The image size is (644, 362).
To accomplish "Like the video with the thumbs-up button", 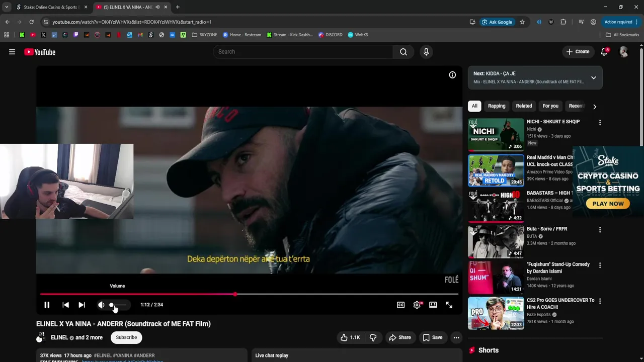I will [350, 337].
